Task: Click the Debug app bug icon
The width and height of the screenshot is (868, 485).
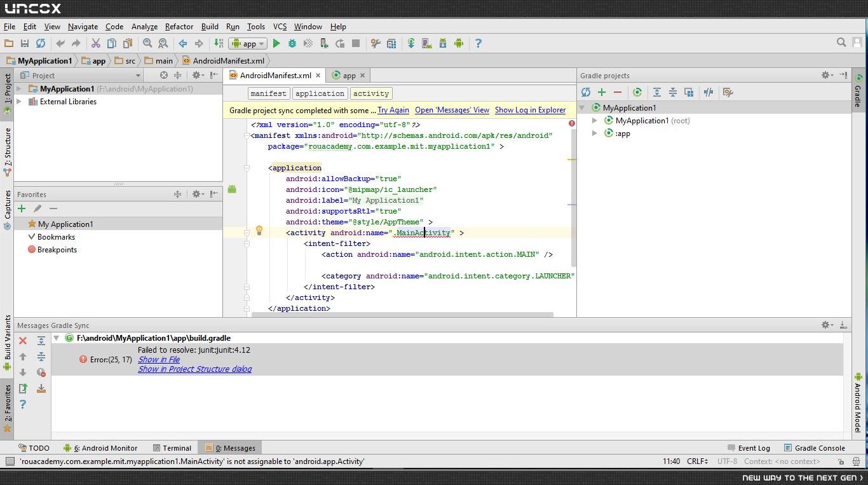Action: click(x=292, y=43)
